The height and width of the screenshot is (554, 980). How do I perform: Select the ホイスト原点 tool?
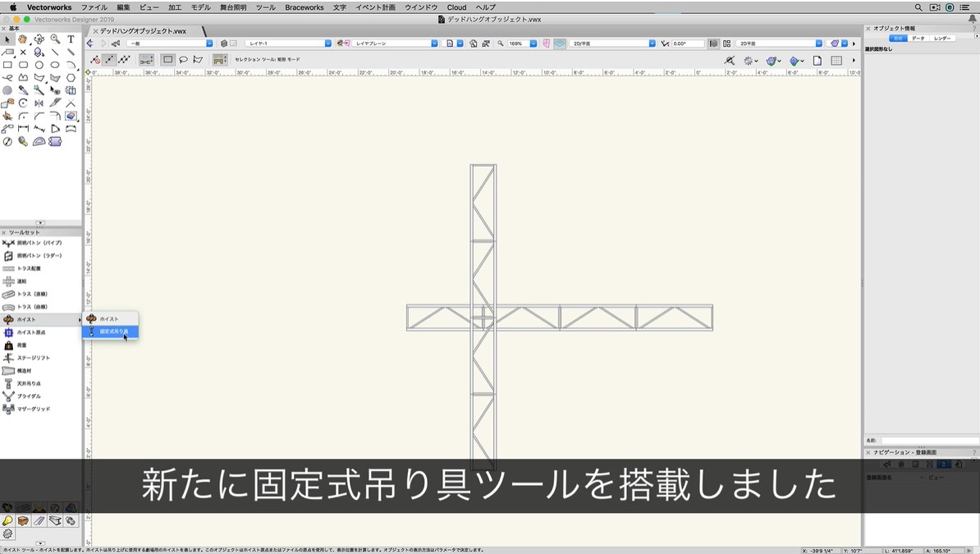pyautogui.click(x=30, y=332)
